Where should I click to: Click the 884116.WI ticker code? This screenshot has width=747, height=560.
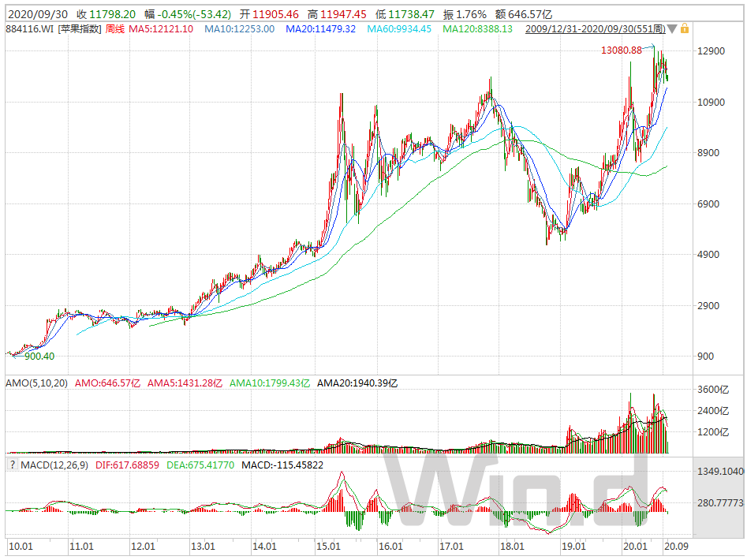28,28
